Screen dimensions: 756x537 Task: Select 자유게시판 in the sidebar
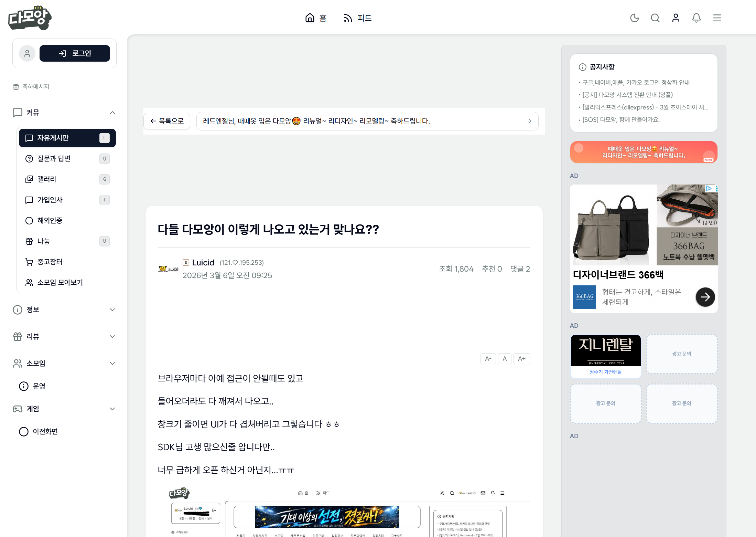(67, 138)
